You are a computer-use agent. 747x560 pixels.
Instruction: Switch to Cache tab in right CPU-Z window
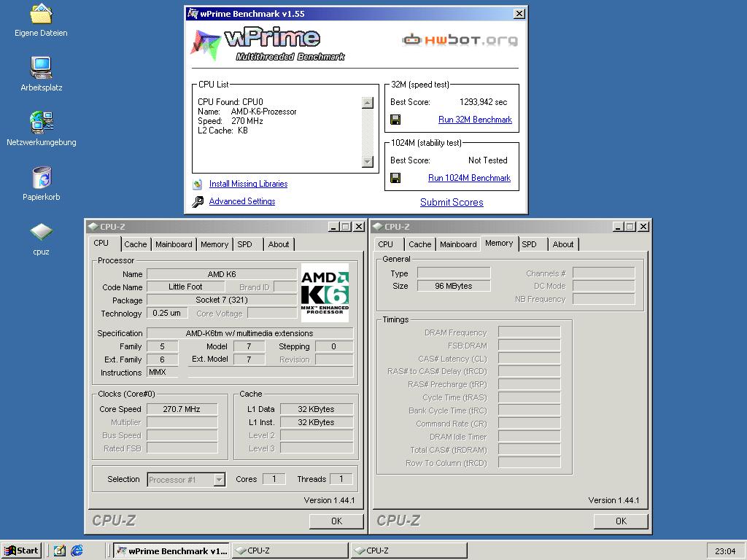pyautogui.click(x=419, y=244)
